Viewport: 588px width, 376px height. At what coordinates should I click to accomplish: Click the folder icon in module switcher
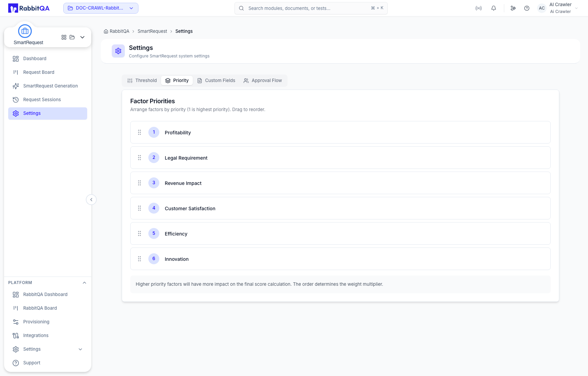pos(72,37)
